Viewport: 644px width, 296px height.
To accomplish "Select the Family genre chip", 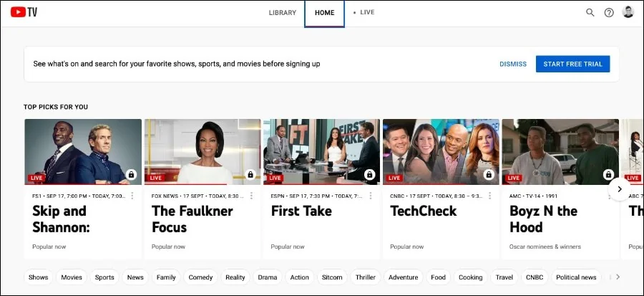I will [166, 277].
